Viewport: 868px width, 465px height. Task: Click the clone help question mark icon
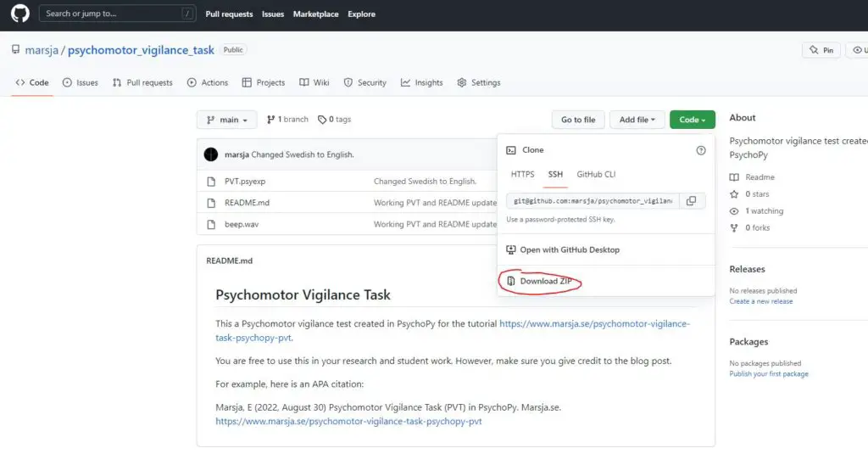tap(701, 150)
